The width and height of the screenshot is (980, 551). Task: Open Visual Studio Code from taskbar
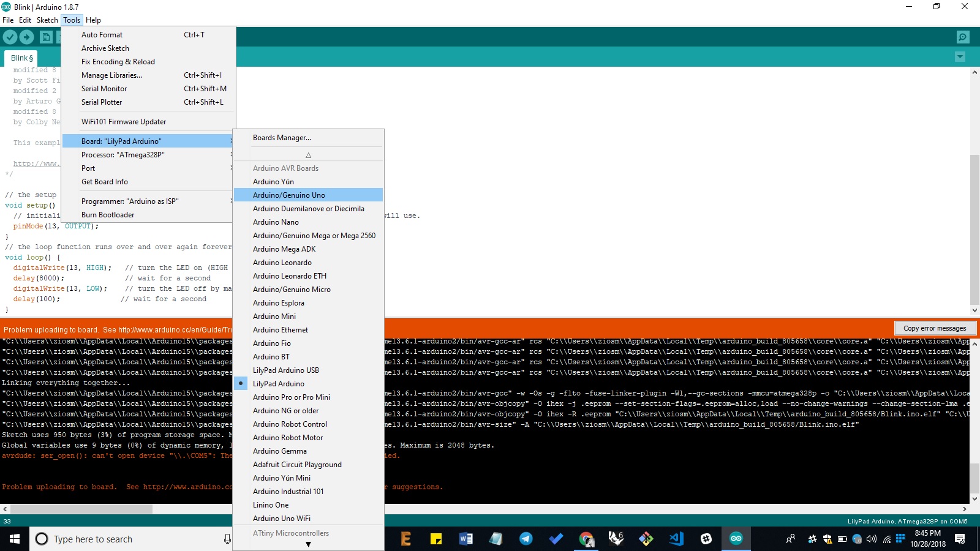676,539
